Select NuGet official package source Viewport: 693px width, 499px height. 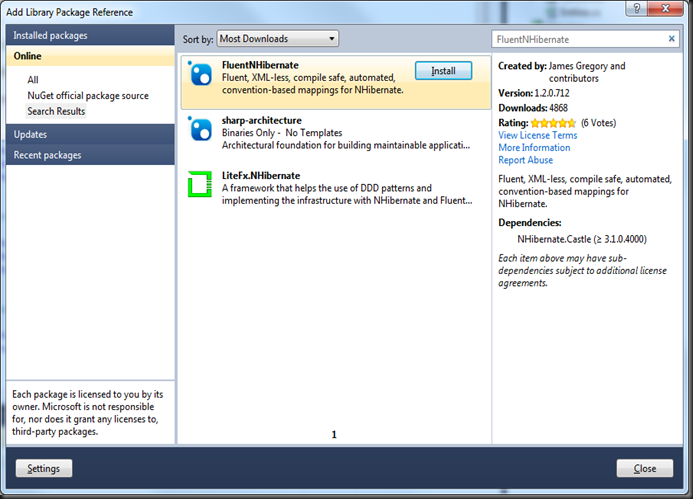(x=88, y=96)
